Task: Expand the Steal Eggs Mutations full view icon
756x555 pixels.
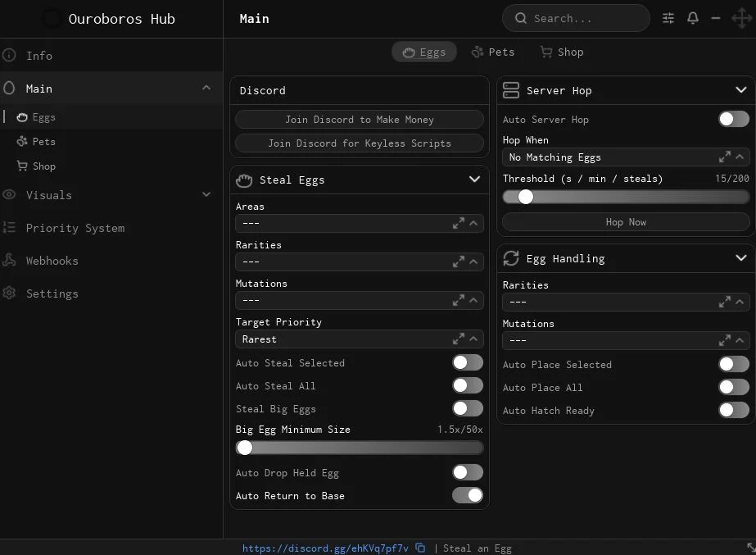Action: pos(459,300)
